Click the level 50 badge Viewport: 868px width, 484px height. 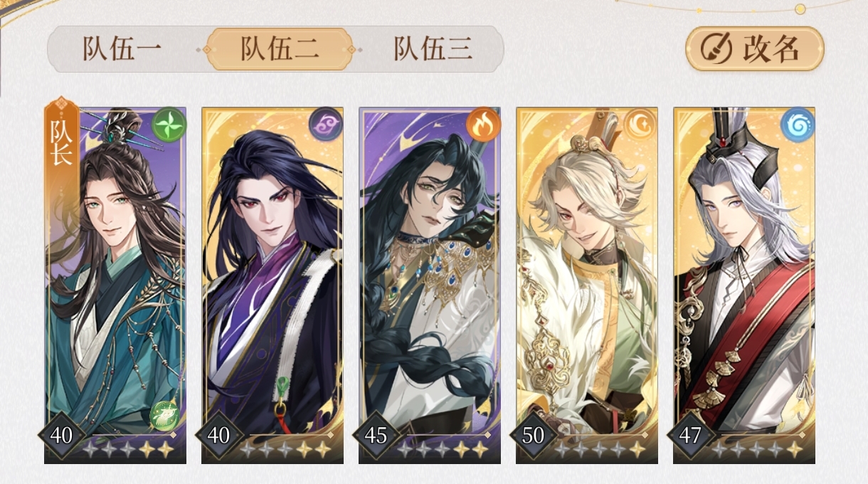[x=533, y=435]
